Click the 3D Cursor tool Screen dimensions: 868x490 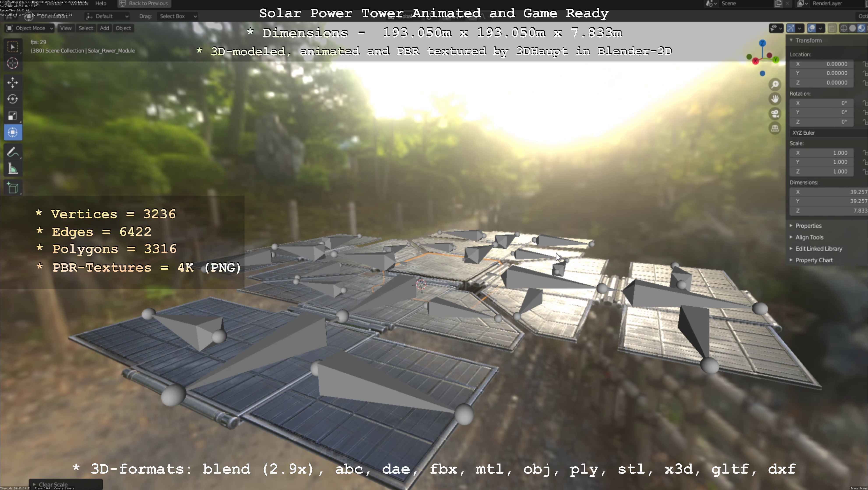(x=13, y=63)
